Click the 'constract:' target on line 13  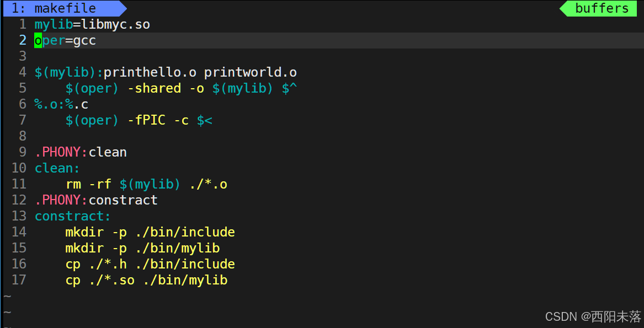coord(73,216)
